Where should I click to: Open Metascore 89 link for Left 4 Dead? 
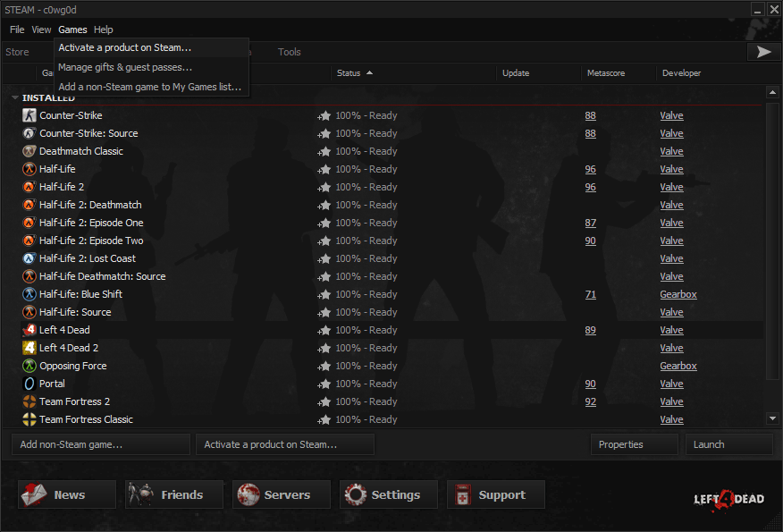[x=590, y=330]
